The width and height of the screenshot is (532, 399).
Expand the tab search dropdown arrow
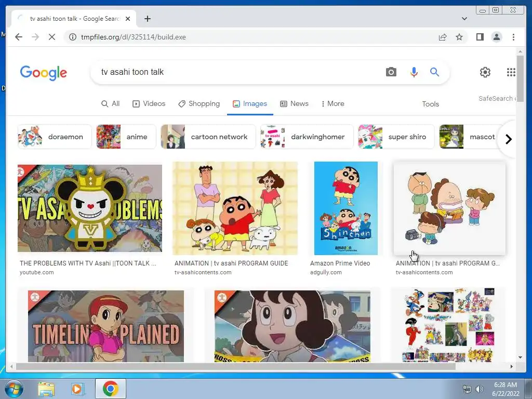(464, 19)
